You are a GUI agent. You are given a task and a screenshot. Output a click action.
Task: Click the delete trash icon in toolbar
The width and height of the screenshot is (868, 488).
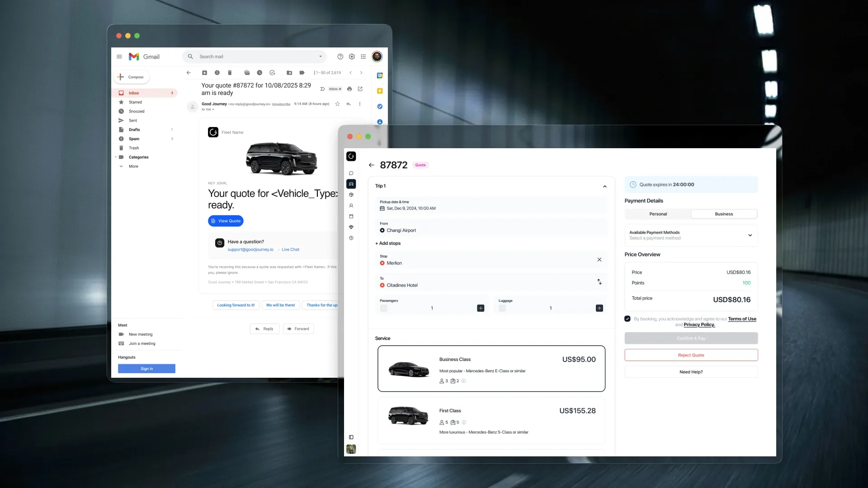tap(230, 73)
